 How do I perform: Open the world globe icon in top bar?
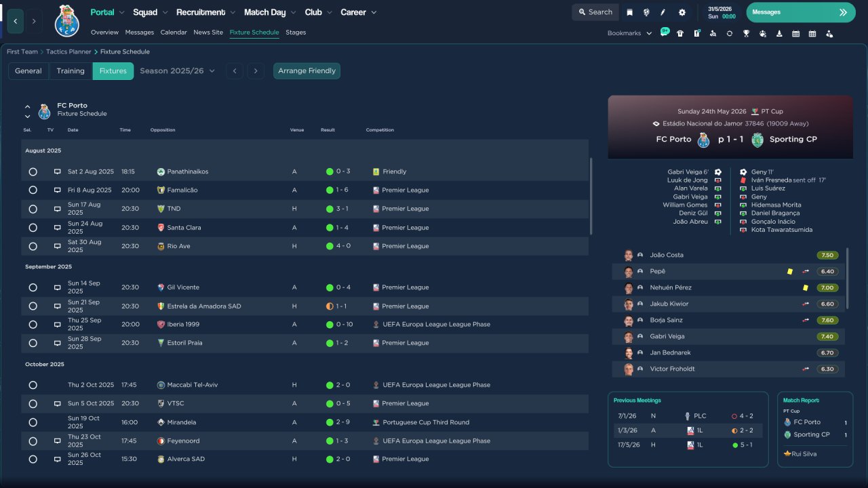click(646, 12)
